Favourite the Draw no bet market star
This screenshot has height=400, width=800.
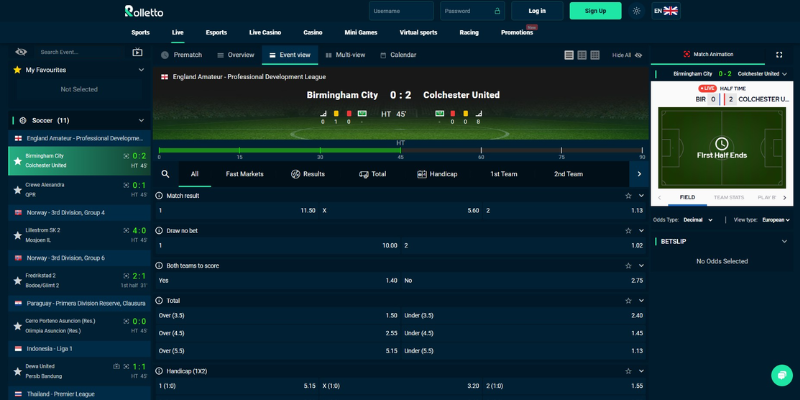tap(628, 231)
